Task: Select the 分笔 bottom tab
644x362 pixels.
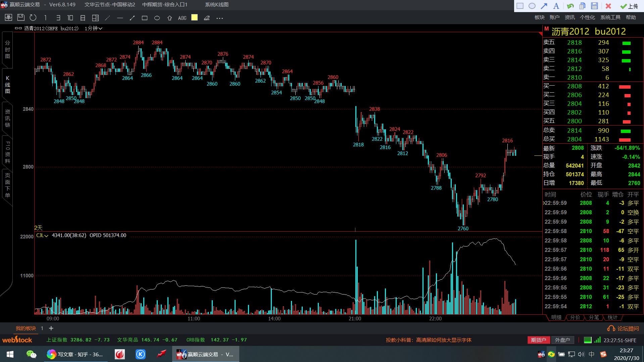Action: pyautogui.click(x=594, y=317)
